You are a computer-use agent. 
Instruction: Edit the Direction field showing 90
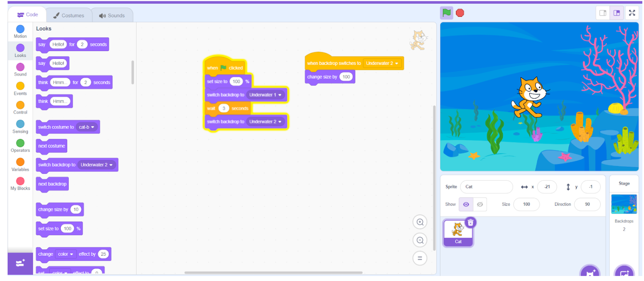(x=587, y=204)
